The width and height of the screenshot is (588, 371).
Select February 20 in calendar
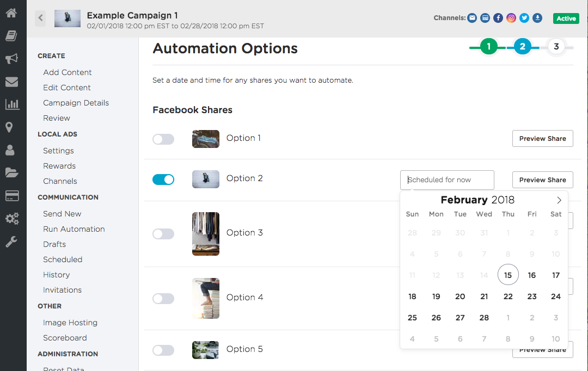[460, 296]
